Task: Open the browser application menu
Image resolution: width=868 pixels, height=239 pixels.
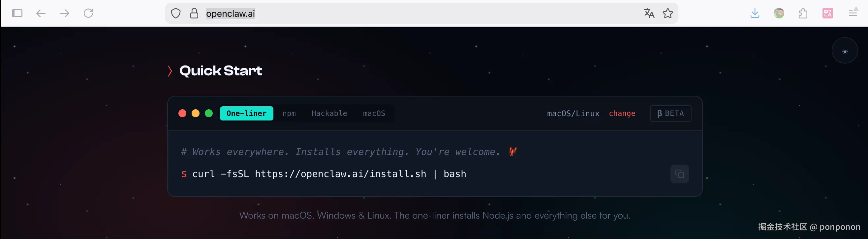Action: pyautogui.click(x=853, y=13)
